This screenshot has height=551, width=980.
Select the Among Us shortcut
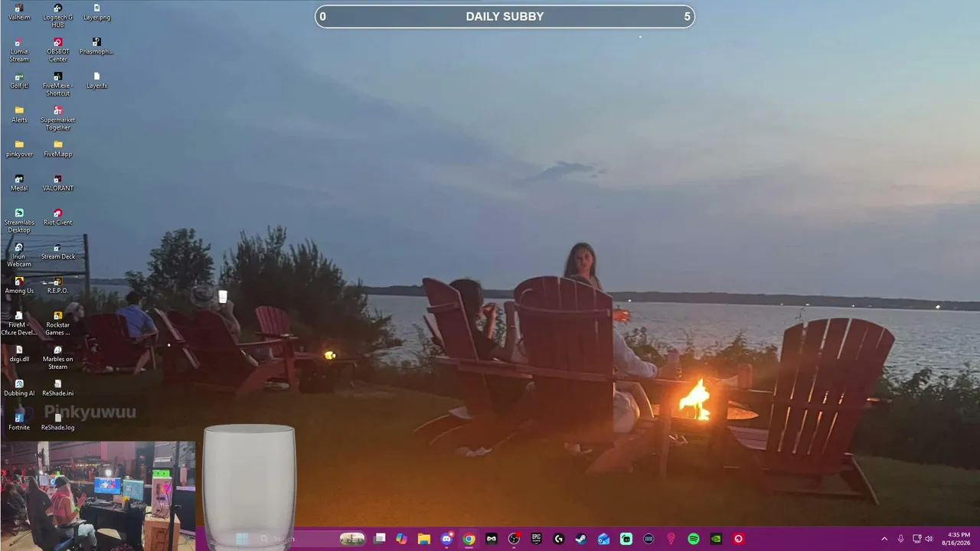point(19,285)
